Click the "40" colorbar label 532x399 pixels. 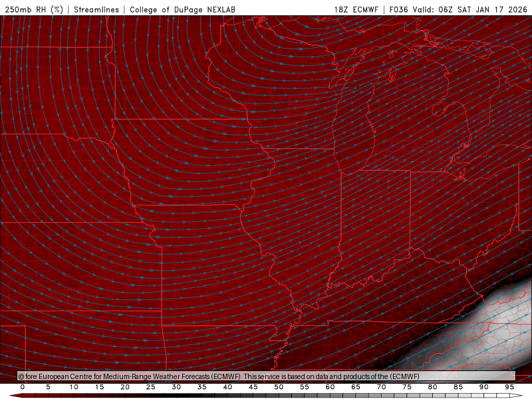pyautogui.click(x=227, y=387)
